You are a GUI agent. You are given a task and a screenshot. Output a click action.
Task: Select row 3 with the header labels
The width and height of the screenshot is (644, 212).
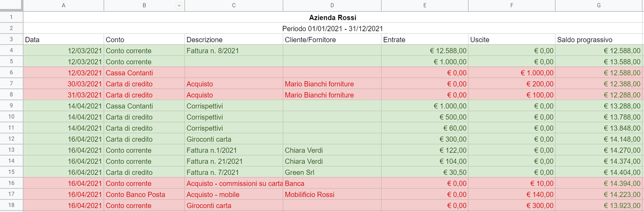point(11,40)
